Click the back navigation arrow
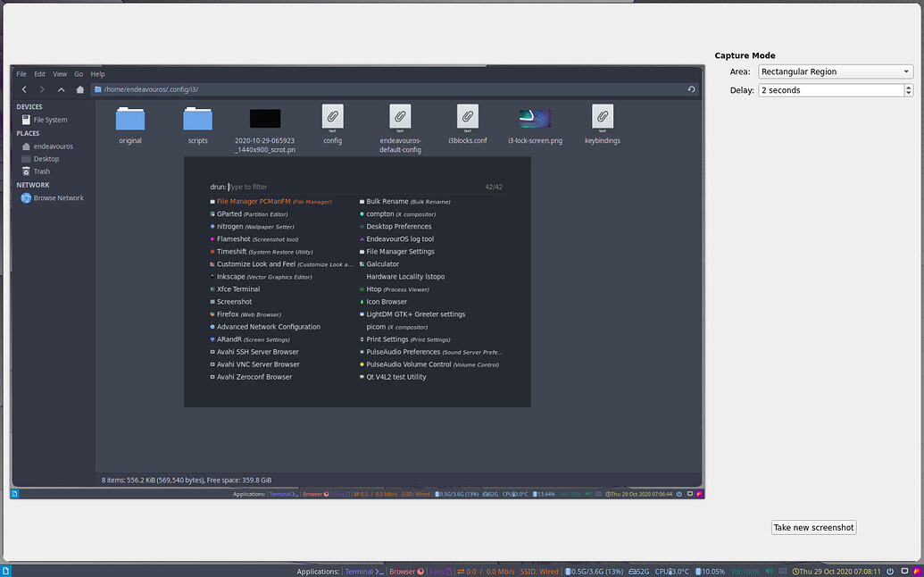This screenshot has height=577, width=924. [x=23, y=89]
